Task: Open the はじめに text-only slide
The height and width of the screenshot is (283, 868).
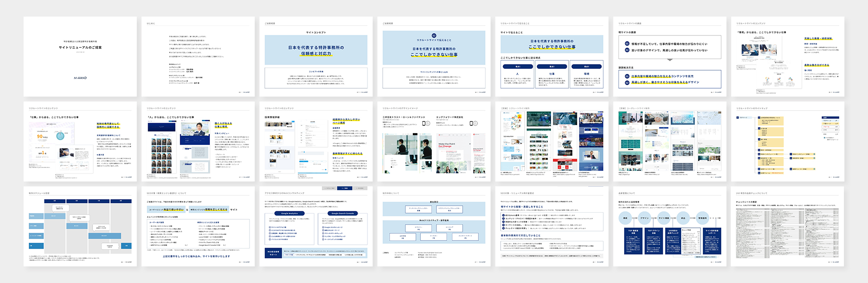Action: [198, 57]
